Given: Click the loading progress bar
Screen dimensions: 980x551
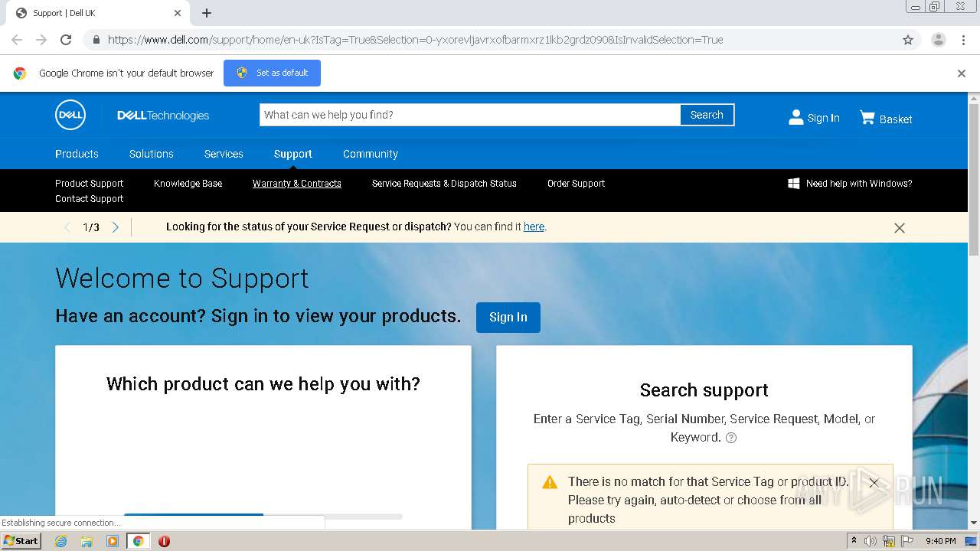Looking at the screenshot, I should pyautogui.click(x=263, y=517).
